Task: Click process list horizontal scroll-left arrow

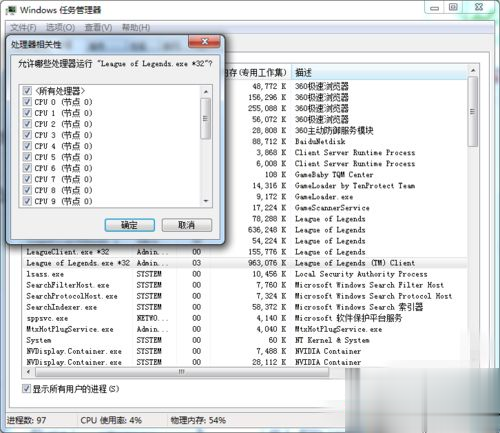Action: click(28, 372)
